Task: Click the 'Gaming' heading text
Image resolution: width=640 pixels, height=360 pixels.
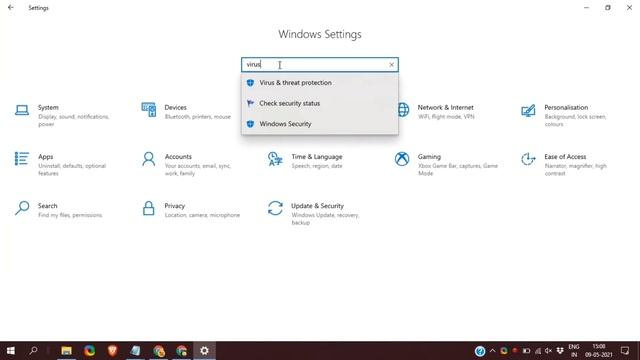Action: (x=429, y=156)
